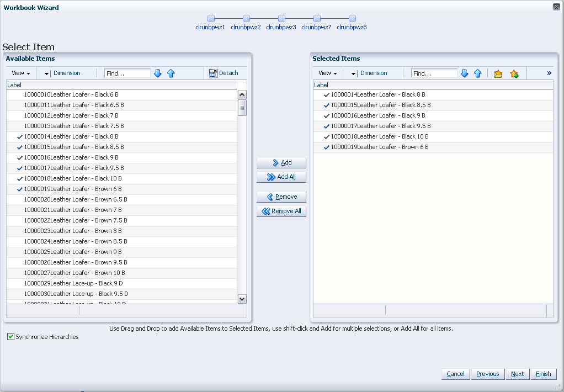The image size is (564, 392).
Task: Select available item 10000011Leather Loafer - Black 6.5 B
Action: click(x=121, y=105)
